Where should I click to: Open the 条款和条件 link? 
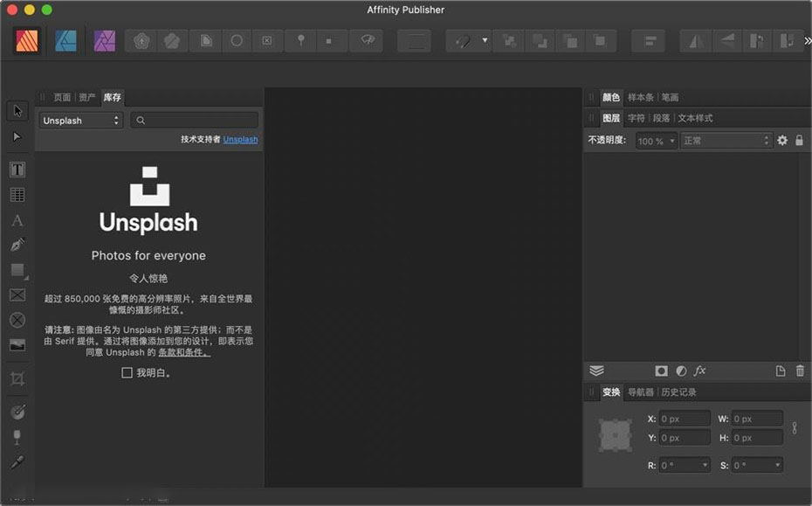click(184, 352)
